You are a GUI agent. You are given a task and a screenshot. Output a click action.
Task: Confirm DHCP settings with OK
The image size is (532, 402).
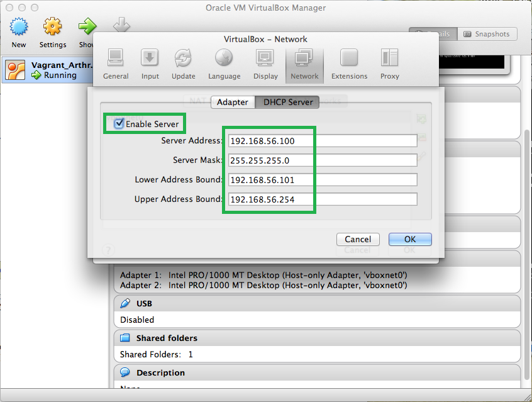(x=410, y=239)
